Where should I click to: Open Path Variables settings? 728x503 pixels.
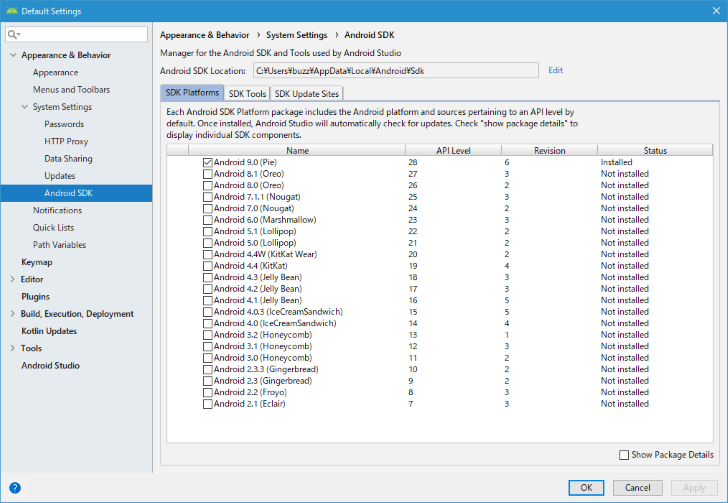(x=59, y=245)
